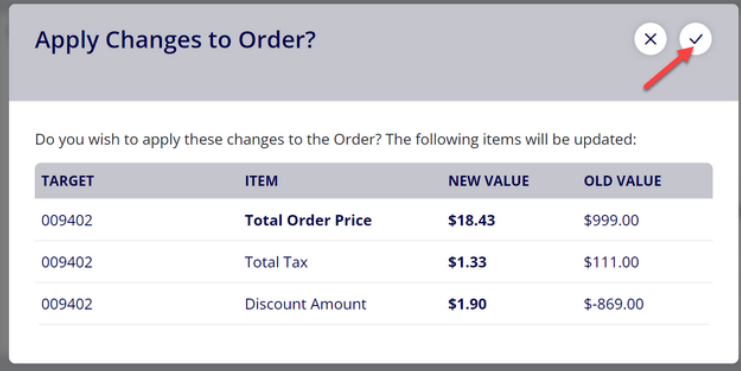Select the TARGET column header
Image resolution: width=741 pixels, height=371 pixels.
[x=68, y=181]
